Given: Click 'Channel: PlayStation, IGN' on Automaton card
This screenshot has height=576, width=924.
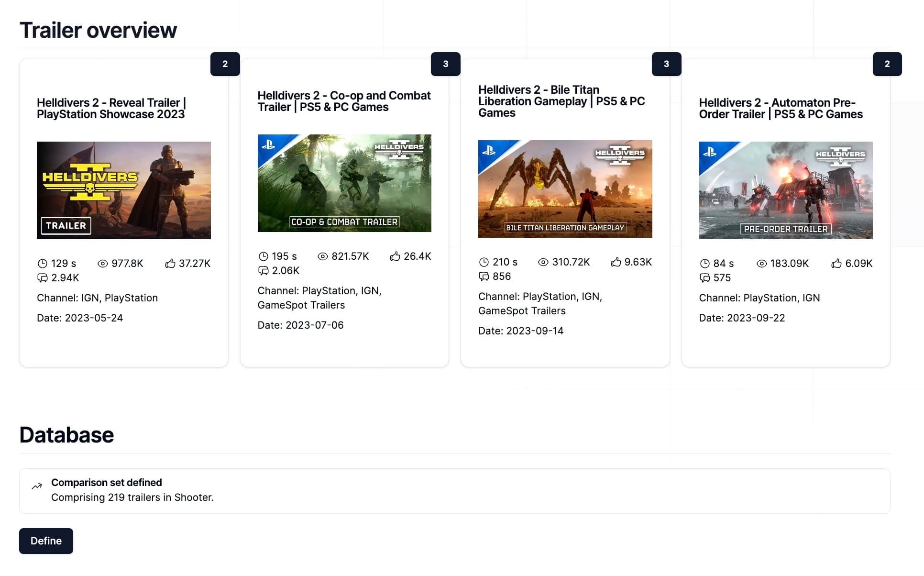Looking at the screenshot, I should click(759, 298).
